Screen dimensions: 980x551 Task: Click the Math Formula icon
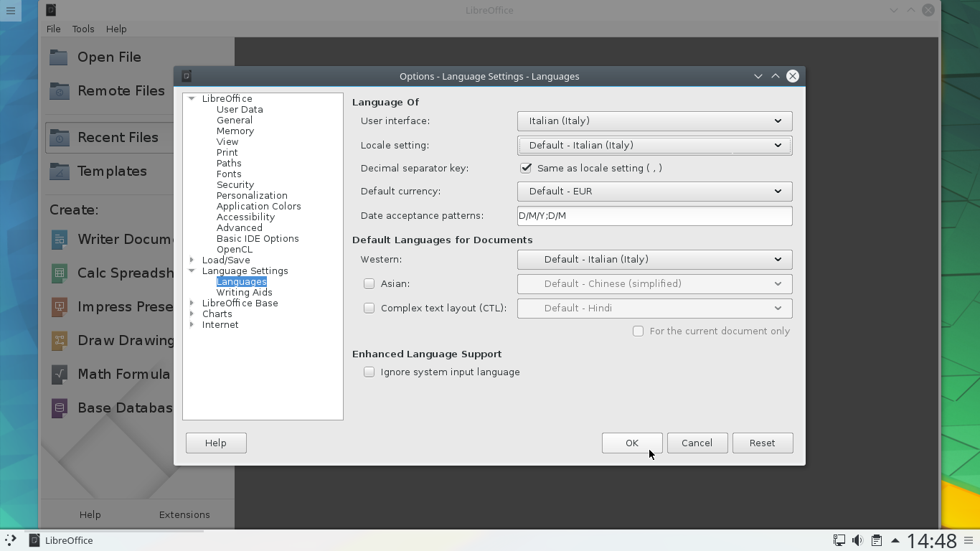coord(60,374)
